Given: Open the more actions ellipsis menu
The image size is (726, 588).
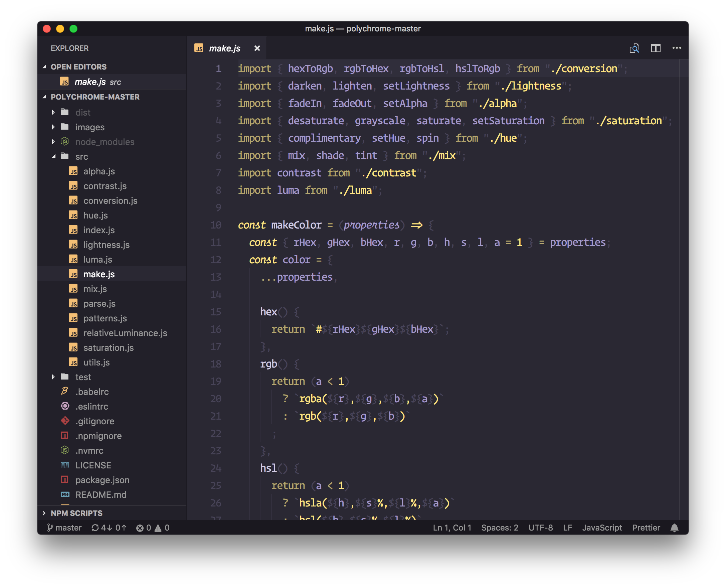Looking at the screenshot, I should click(x=677, y=48).
